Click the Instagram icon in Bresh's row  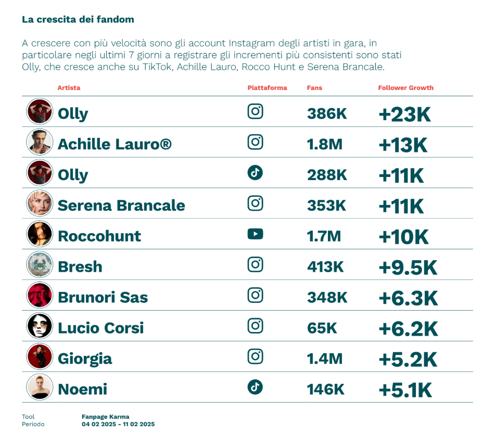(255, 265)
